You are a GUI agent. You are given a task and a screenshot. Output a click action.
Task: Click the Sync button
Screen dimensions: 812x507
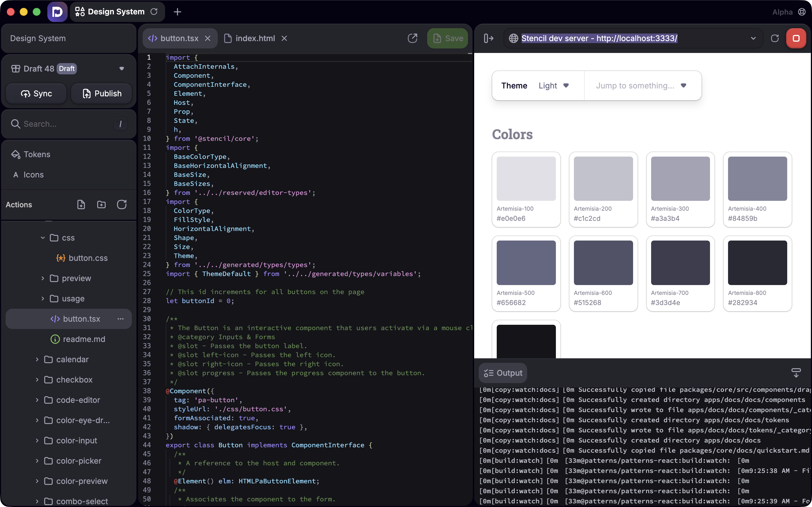36,94
